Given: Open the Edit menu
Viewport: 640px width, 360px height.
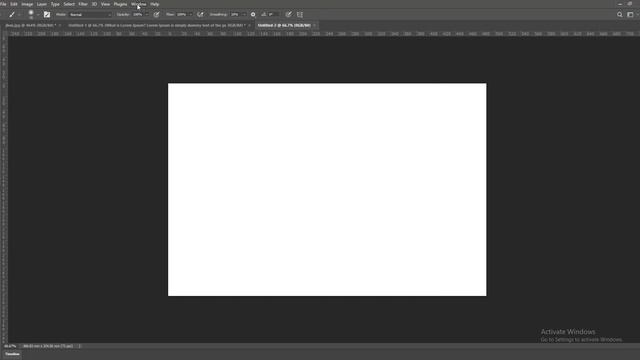Looking at the screenshot, I should (14, 4).
